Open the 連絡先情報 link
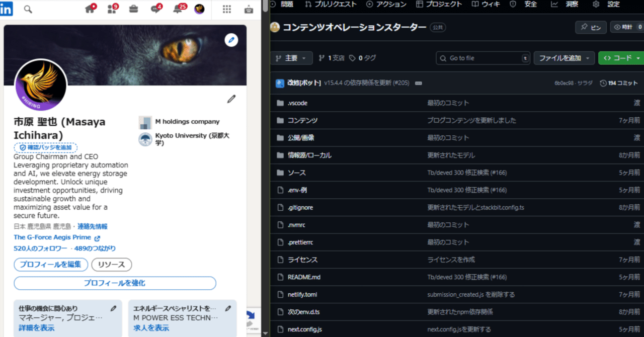644x337 pixels. tap(92, 226)
